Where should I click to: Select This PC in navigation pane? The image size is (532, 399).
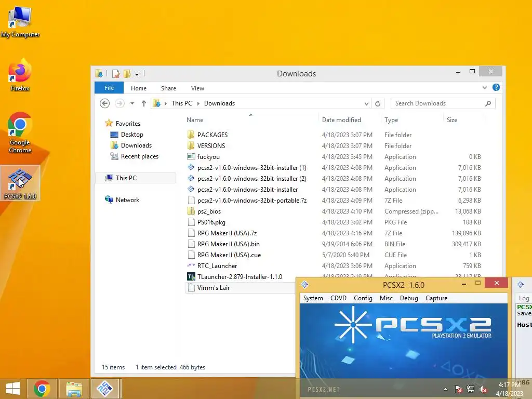tap(126, 178)
